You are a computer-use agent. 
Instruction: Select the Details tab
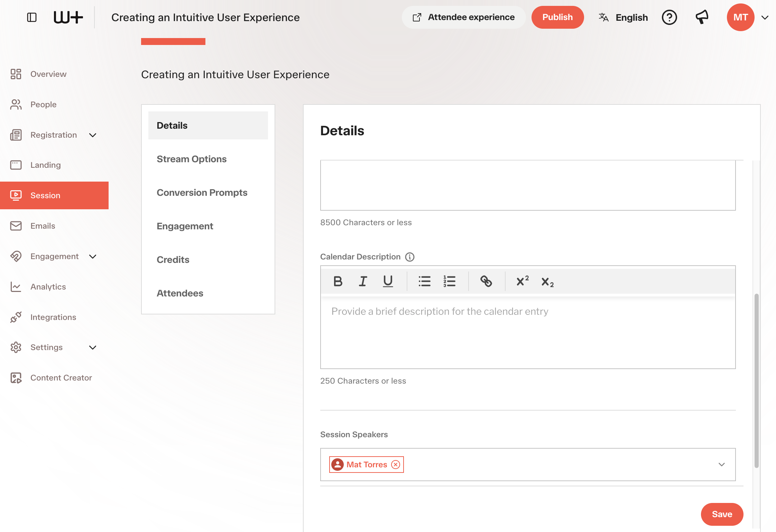tap(208, 125)
